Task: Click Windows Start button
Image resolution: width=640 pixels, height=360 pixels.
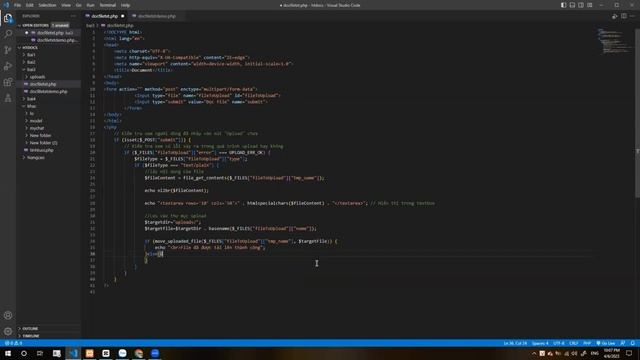Action: point(8,353)
